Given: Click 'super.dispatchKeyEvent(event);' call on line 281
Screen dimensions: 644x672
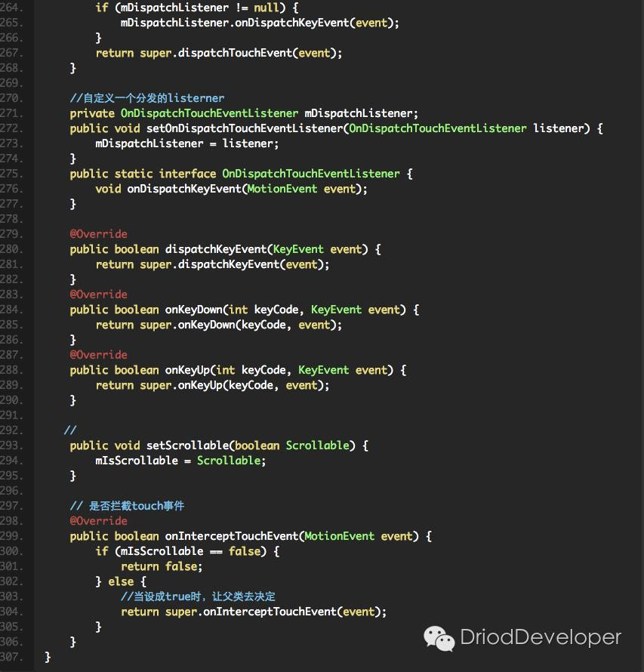Looking at the screenshot, I should (234, 264).
